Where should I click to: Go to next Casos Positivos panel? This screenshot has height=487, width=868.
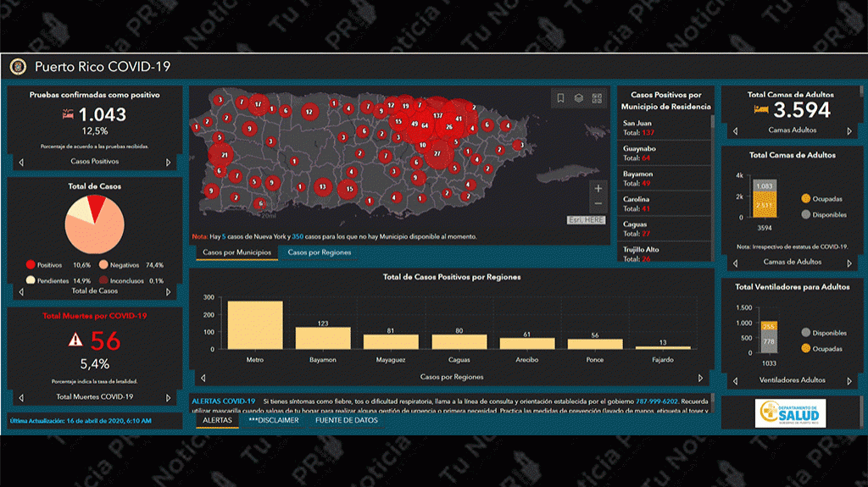[168, 162]
